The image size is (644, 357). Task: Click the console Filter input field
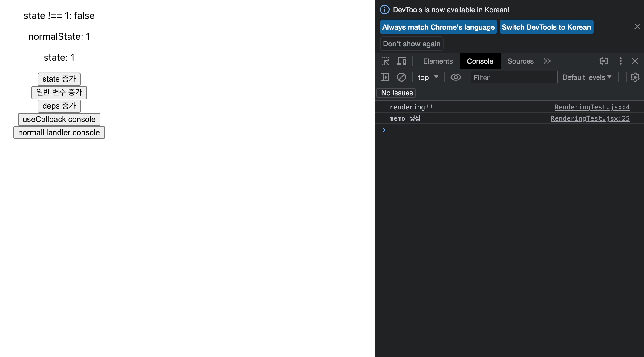pyautogui.click(x=514, y=77)
